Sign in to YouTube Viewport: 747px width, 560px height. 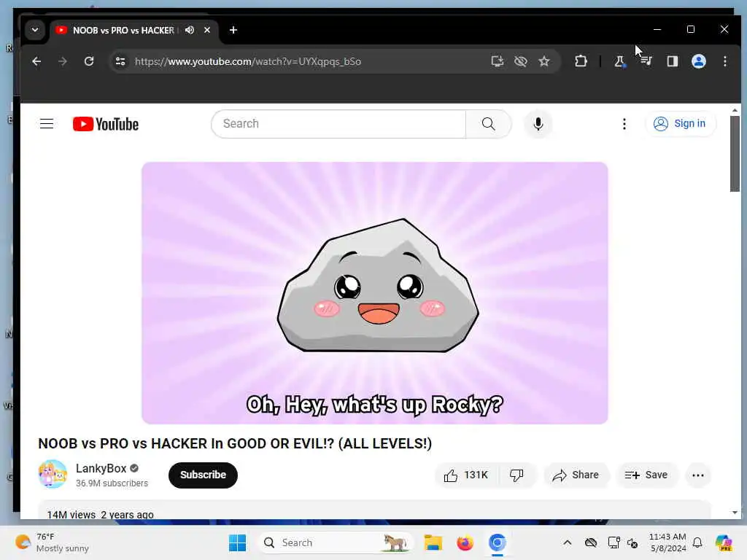[681, 124]
